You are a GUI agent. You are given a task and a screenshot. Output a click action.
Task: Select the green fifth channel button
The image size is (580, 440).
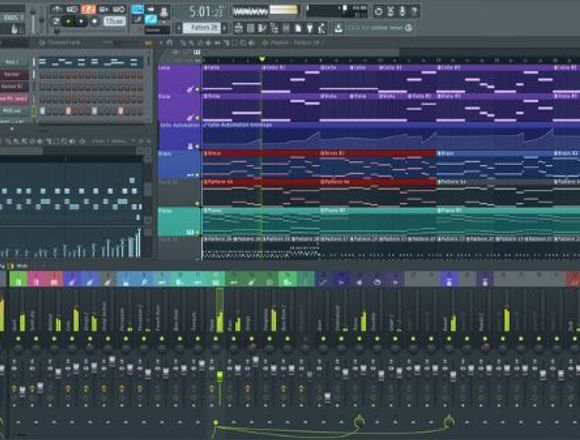(14, 111)
